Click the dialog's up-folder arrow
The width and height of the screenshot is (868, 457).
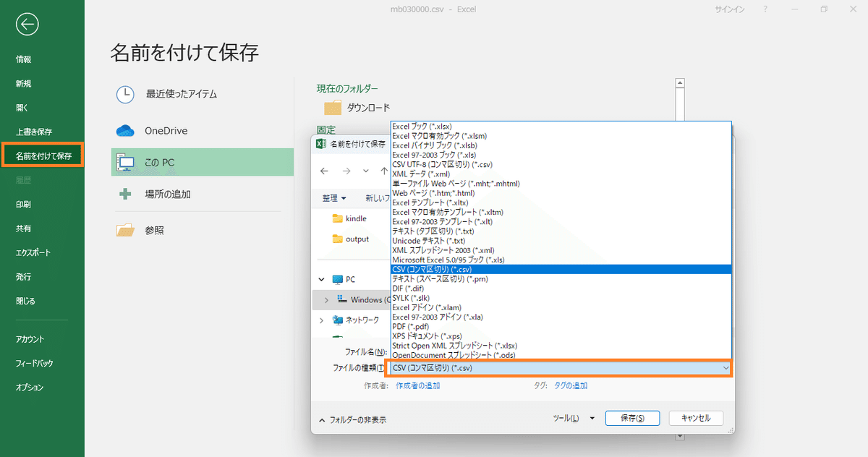coord(383,171)
